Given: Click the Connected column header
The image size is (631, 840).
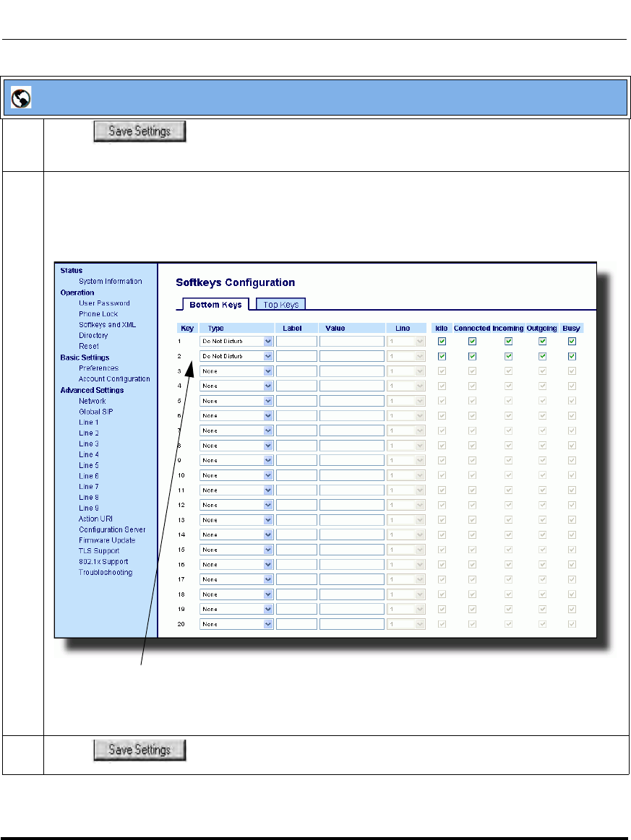Looking at the screenshot, I should (472, 329).
